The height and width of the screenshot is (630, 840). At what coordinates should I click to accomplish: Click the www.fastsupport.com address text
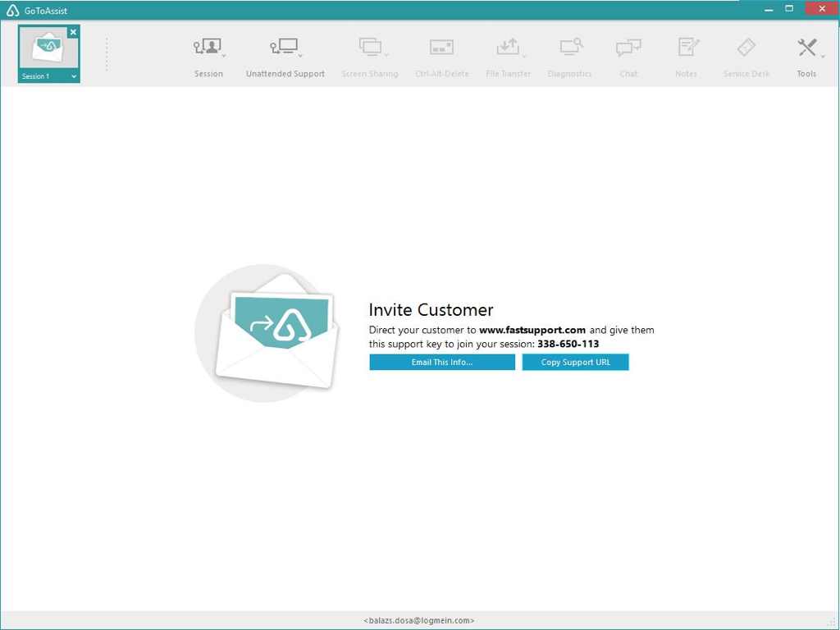(532, 330)
